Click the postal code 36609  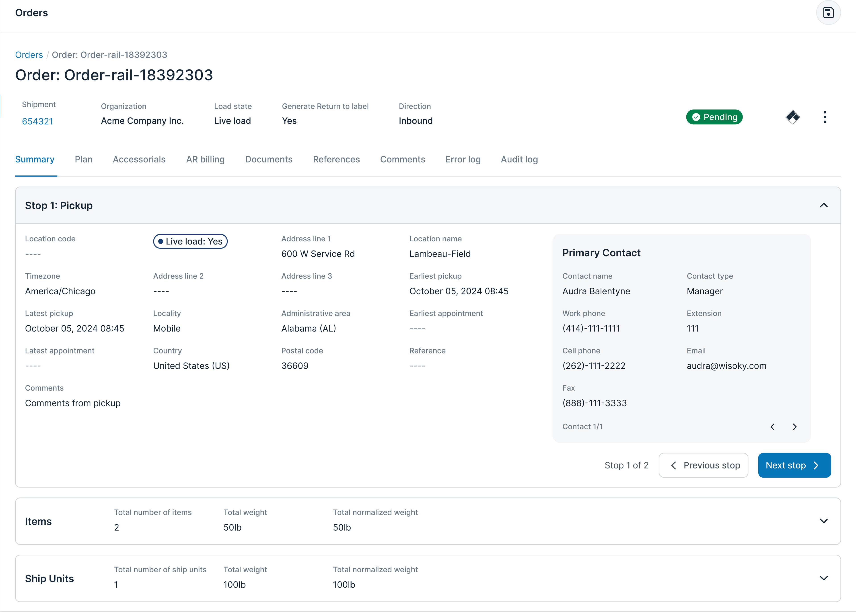295,366
